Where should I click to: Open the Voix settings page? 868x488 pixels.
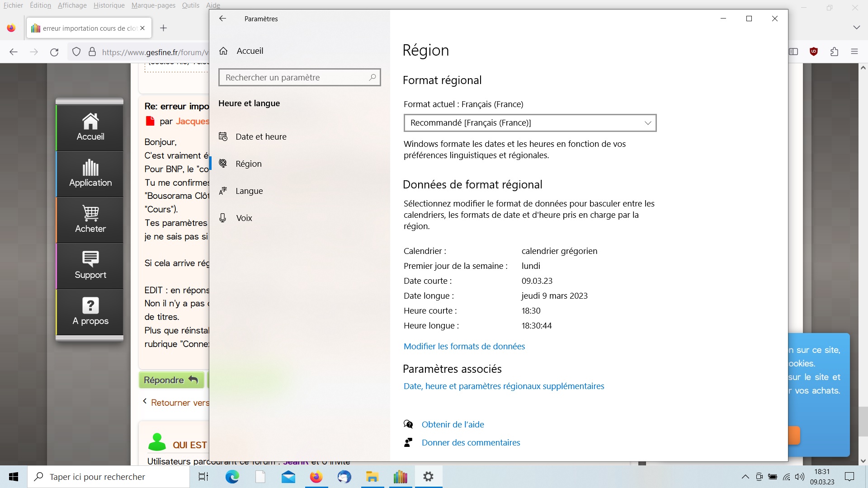(x=244, y=218)
